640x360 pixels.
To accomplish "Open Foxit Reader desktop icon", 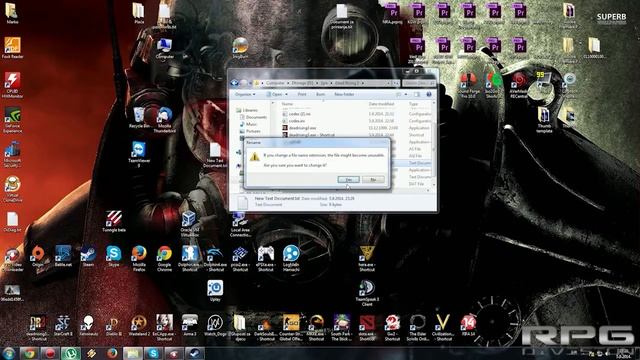I will 12,48.
